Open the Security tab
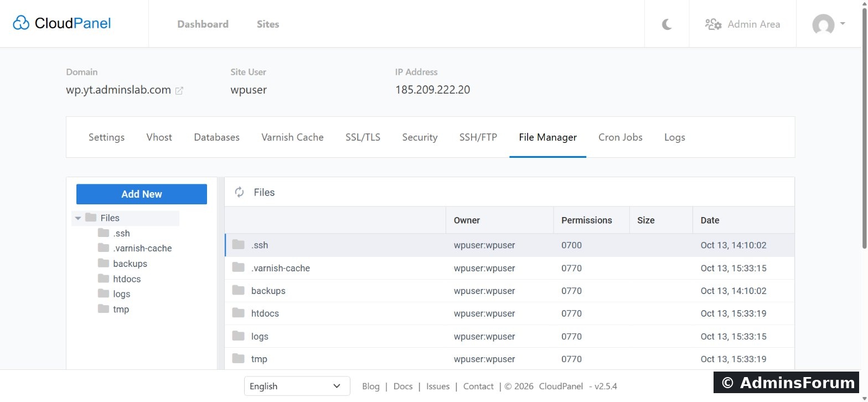Screen dimensions: 868x402 point(420,137)
